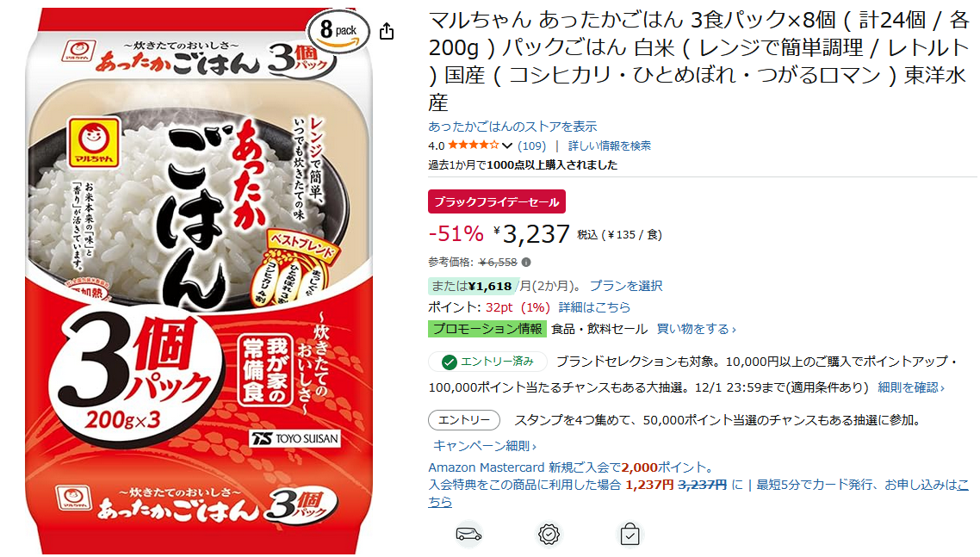Expand the rating breakdown chevron

tap(507, 145)
